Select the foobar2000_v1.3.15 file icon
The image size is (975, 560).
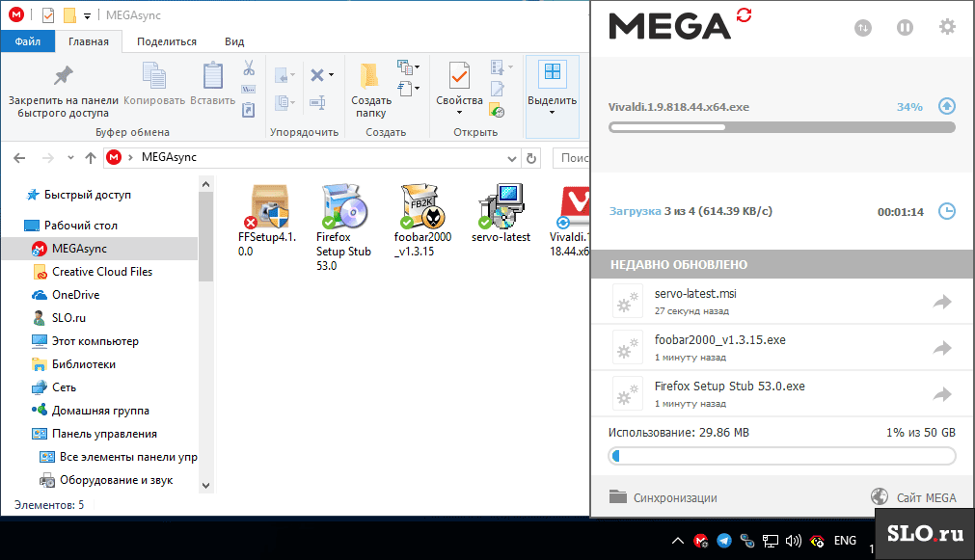click(422, 206)
